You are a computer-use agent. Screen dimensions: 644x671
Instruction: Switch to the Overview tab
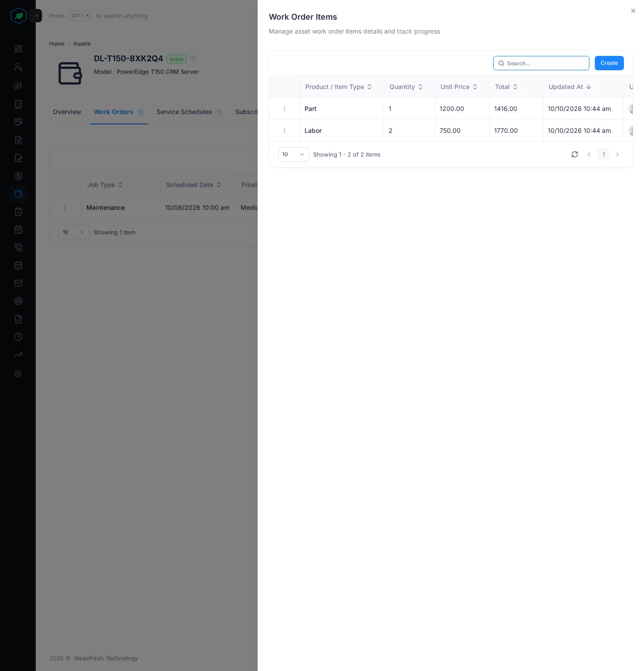coord(67,112)
